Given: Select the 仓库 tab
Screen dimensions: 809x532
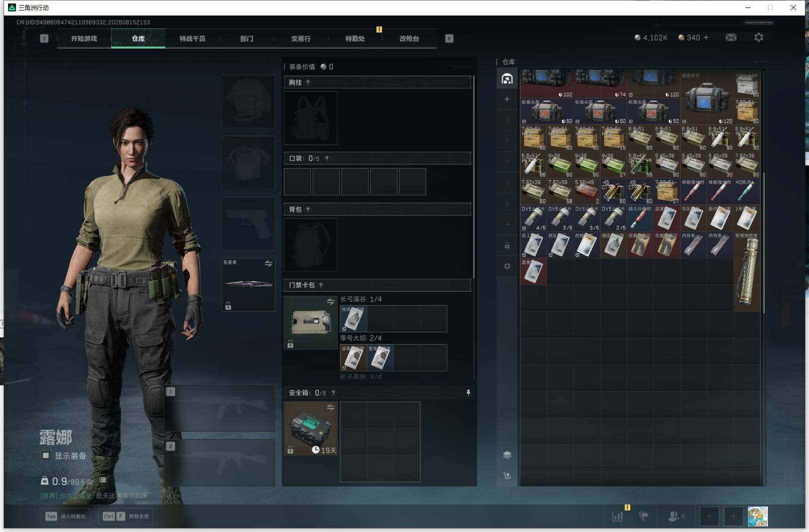Looking at the screenshot, I should [x=138, y=39].
